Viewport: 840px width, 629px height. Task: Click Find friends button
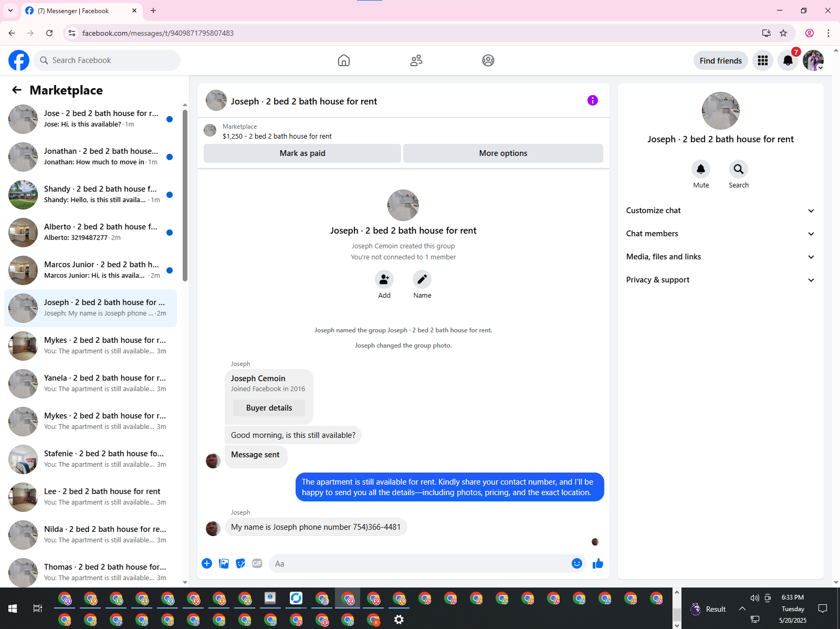pos(720,60)
